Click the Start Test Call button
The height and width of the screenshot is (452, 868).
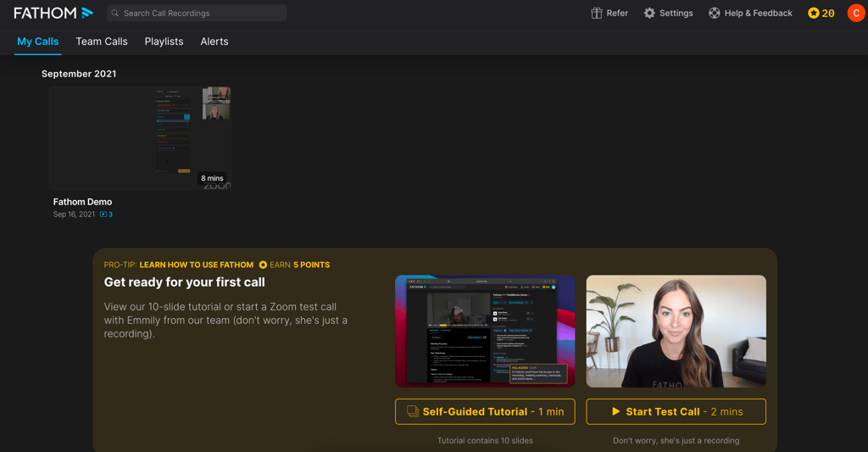coord(676,411)
